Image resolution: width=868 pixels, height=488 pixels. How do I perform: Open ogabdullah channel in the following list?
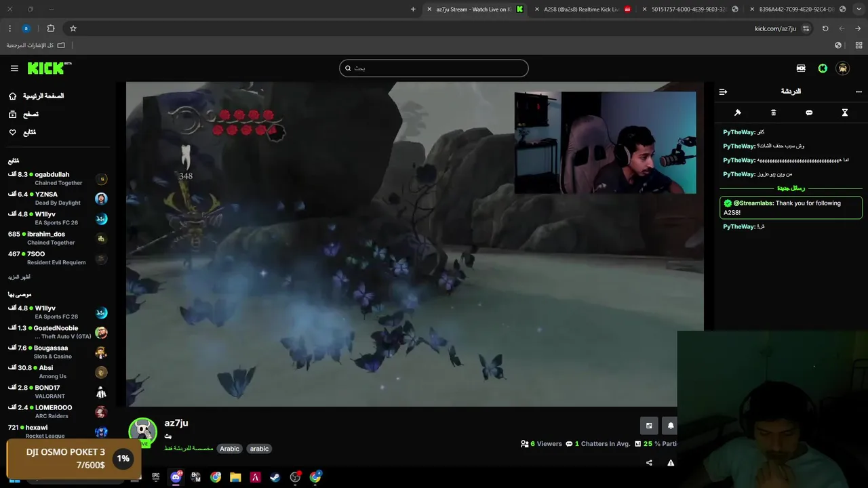tap(57, 178)
